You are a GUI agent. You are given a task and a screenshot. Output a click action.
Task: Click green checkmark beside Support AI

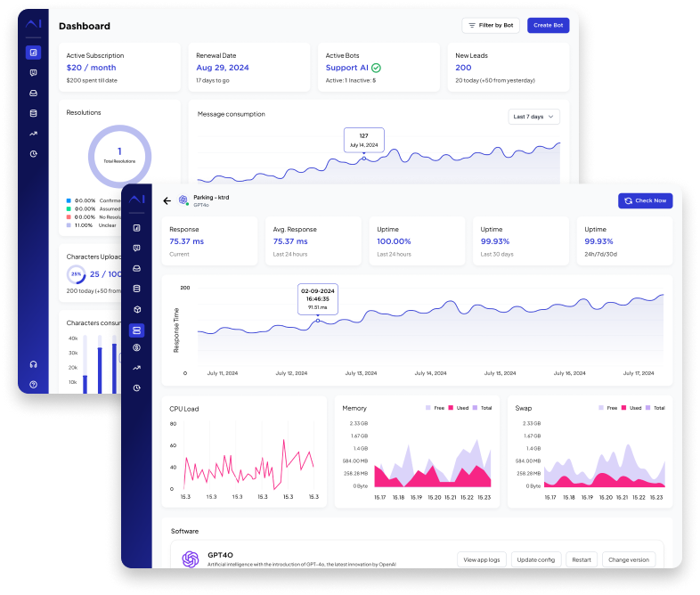(x=377, y=68)
